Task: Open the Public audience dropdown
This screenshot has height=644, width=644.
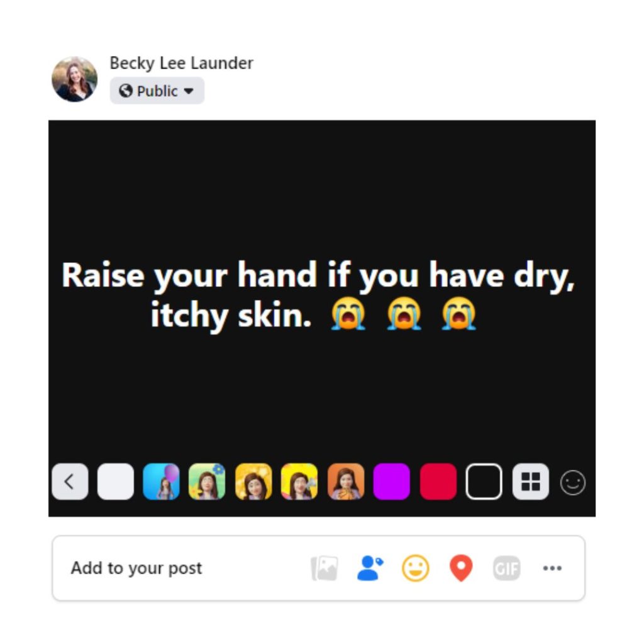Action: pos(157,91)
